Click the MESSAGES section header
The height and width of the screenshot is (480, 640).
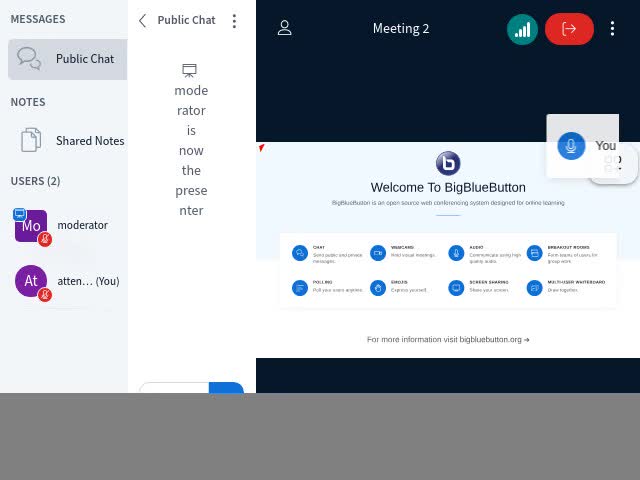[38, 19]
